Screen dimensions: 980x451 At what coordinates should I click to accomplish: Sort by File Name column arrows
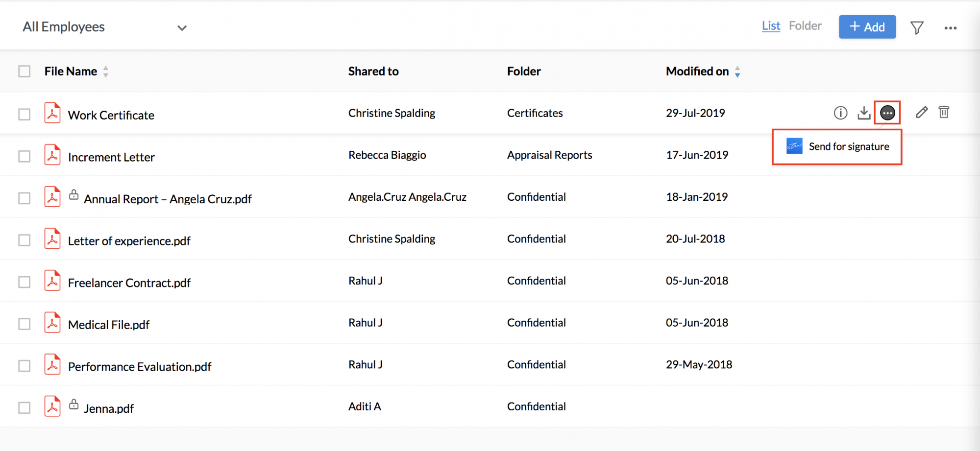[105, 71]
